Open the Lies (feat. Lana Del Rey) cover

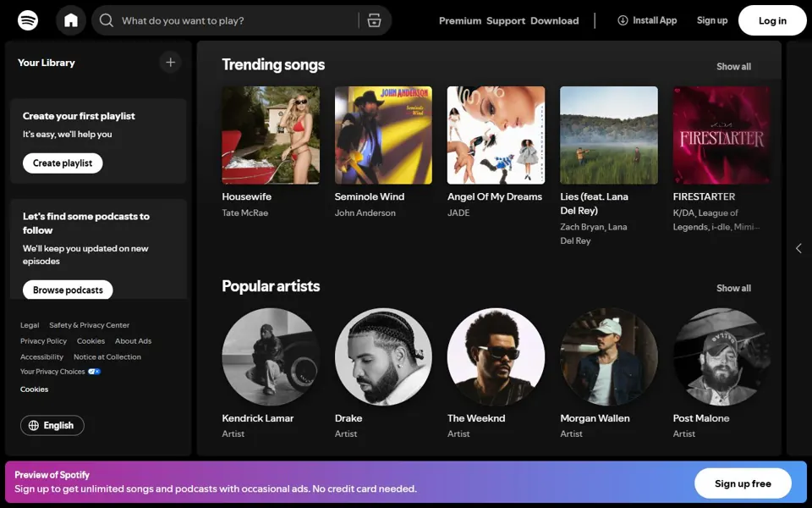[609, 135]
